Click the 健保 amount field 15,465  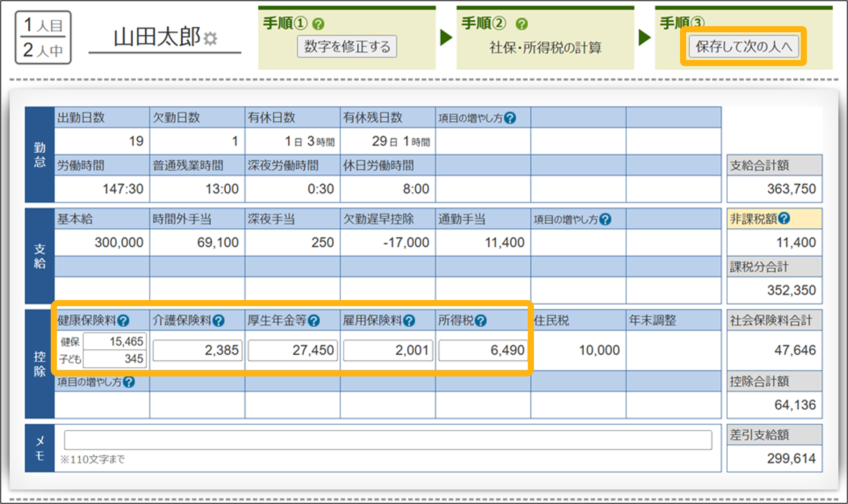pyautogui.click(x=115, y=341)
